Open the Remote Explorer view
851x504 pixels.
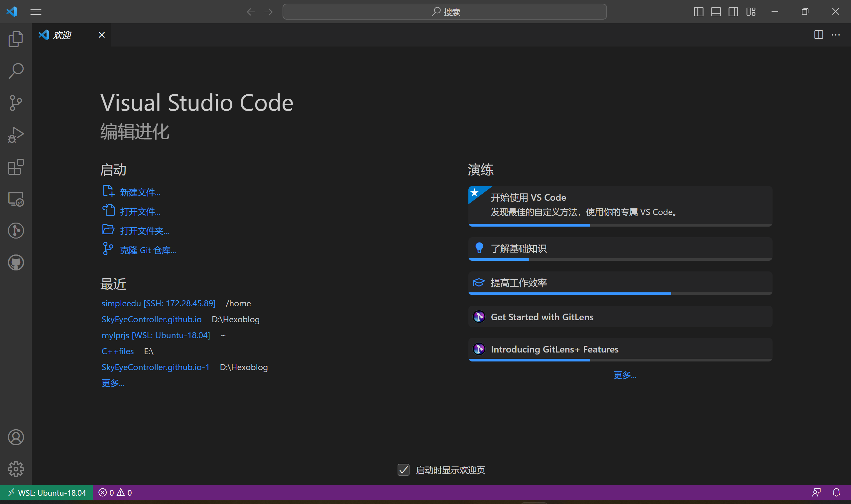(16, 199)
